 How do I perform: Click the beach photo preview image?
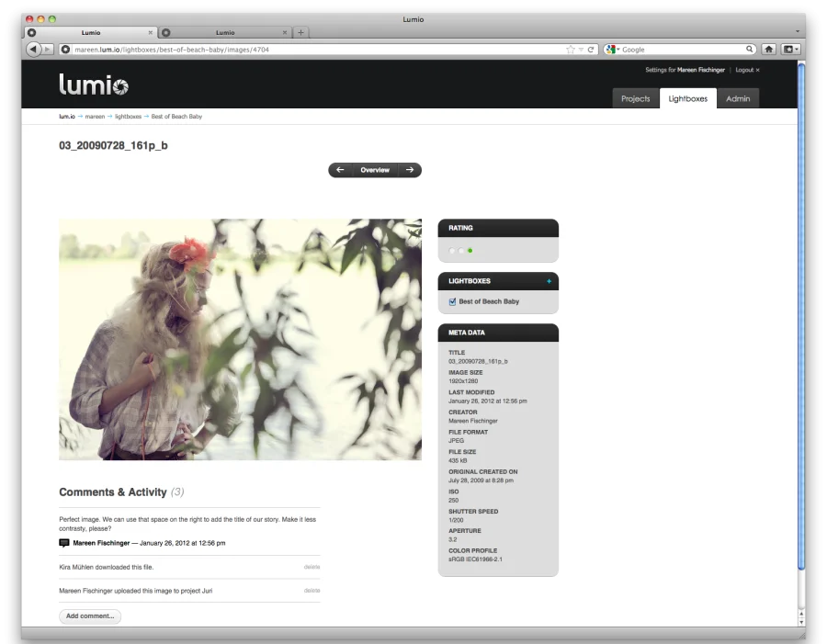[240, 339]
